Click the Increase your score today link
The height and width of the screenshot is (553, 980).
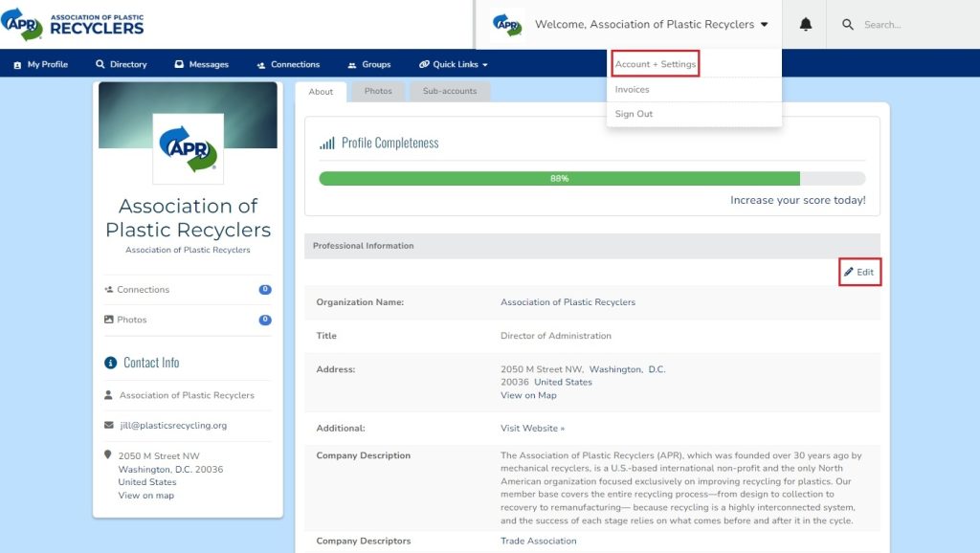pyautogui.click(x=798, y=200)
